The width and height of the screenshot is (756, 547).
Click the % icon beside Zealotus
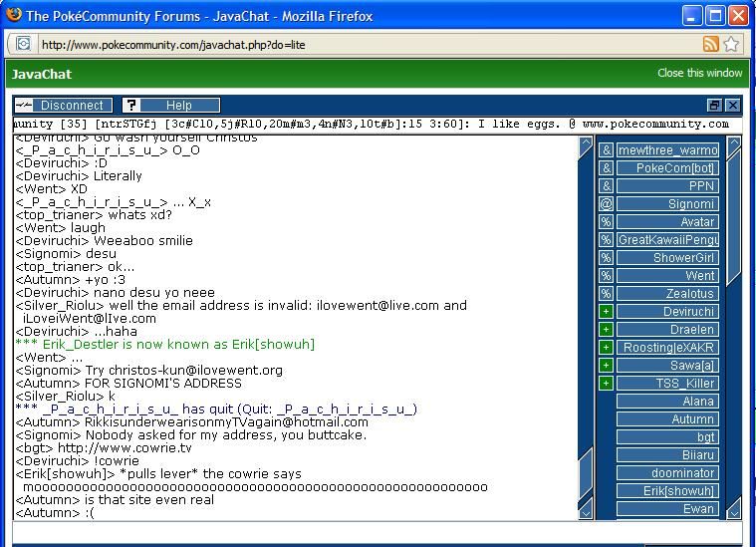pos(606,293)
